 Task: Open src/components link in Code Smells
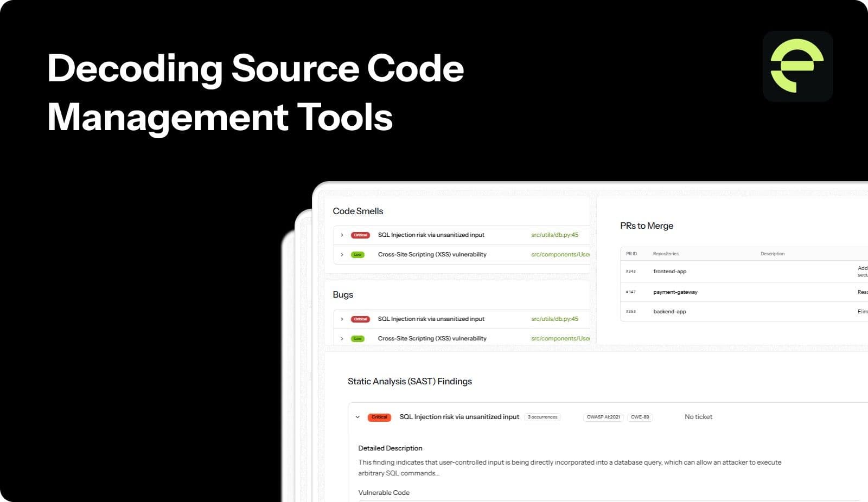tap(560, 255)
